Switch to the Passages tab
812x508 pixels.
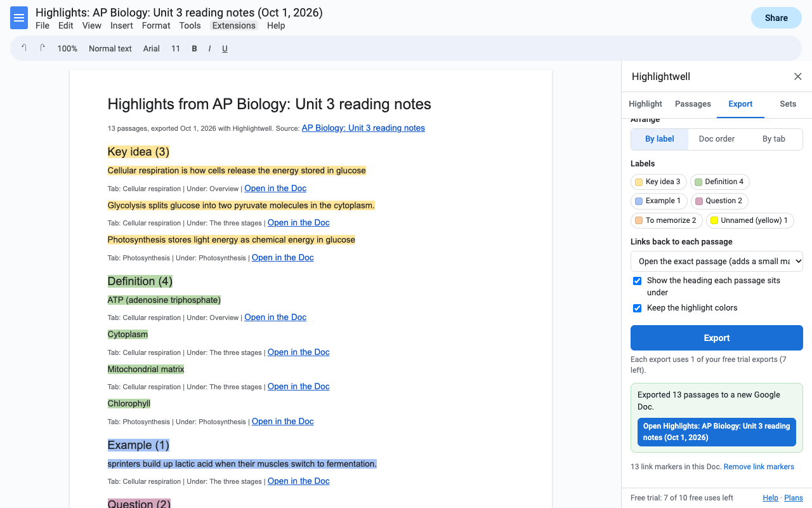693,104
